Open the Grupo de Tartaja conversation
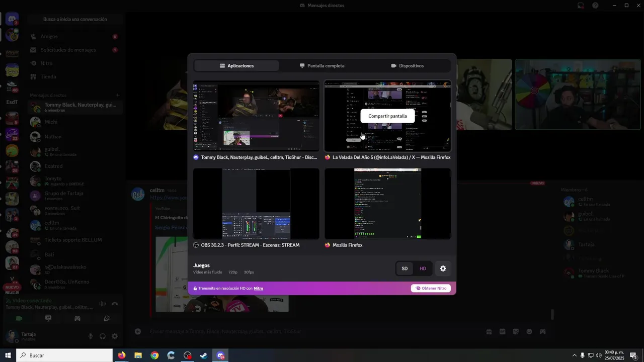This screenshot has height=362, width=644. tap(74, 196)
